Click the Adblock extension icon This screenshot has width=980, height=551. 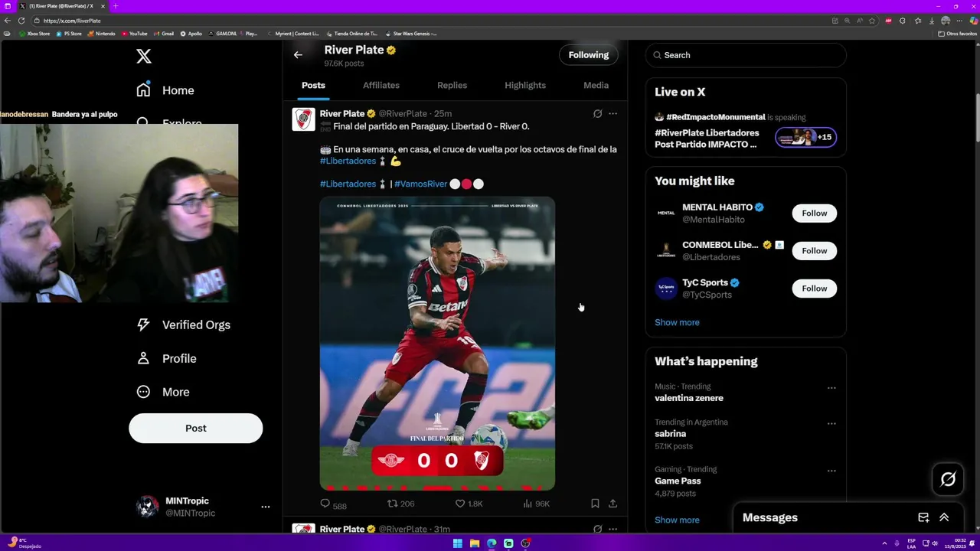tap(888, 21)
